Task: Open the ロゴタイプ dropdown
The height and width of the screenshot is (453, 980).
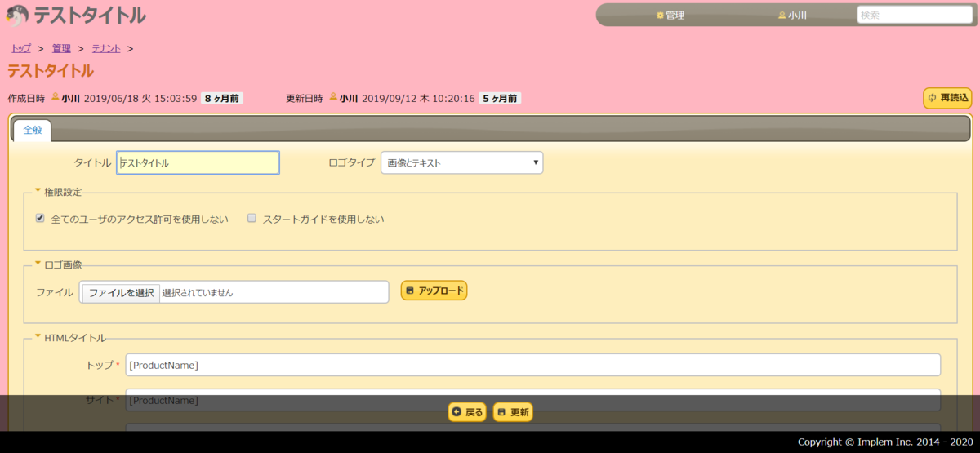Action: click(461, 162)
